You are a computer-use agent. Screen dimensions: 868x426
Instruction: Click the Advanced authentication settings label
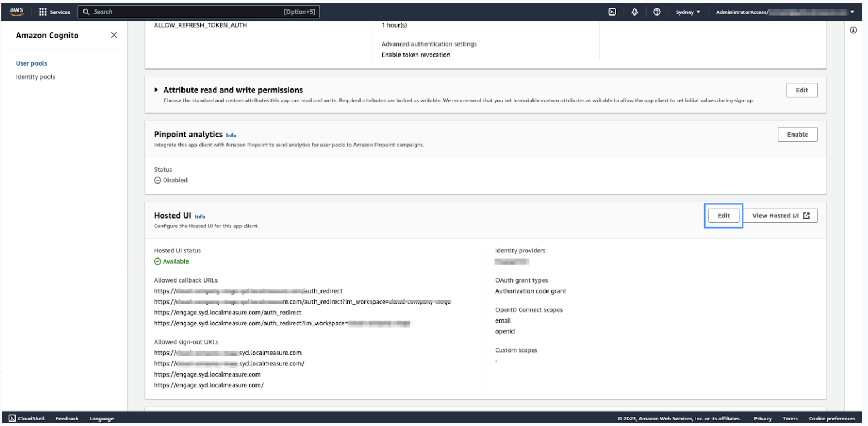point(429,44)
